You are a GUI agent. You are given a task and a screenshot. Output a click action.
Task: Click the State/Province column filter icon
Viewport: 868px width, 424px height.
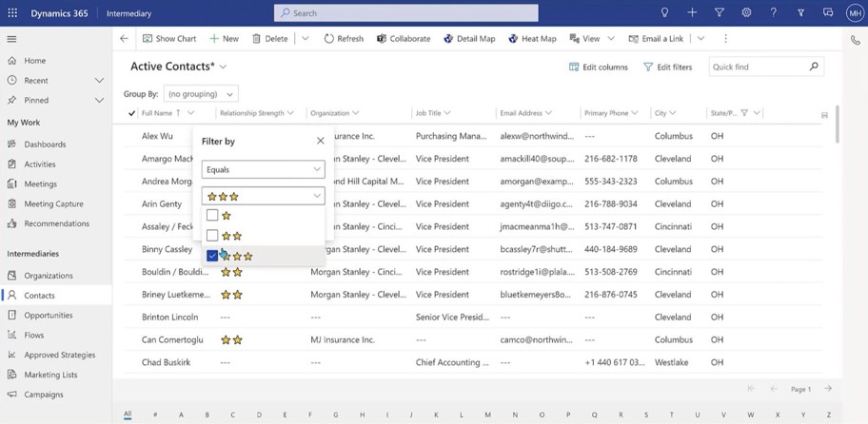coord(744,113)
